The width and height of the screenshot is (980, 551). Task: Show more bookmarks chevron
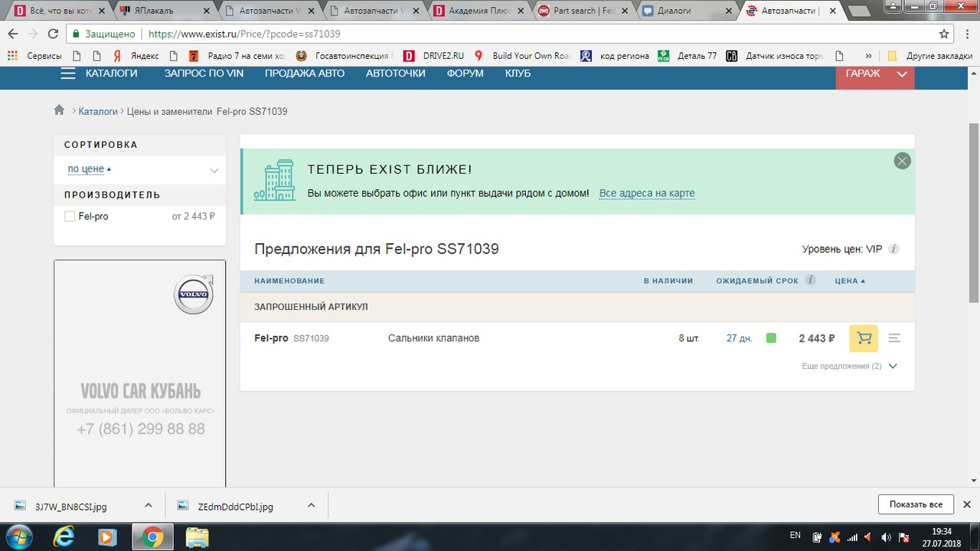(868, 56)
